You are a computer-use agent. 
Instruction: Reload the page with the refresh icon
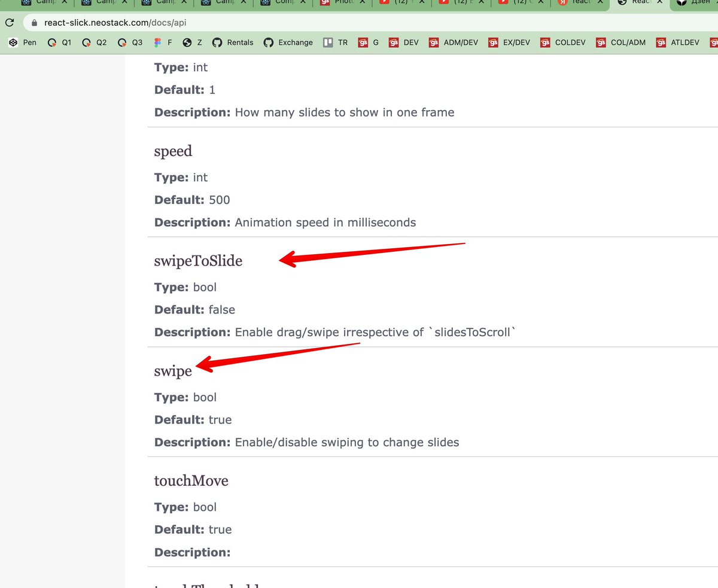[10, 23]
